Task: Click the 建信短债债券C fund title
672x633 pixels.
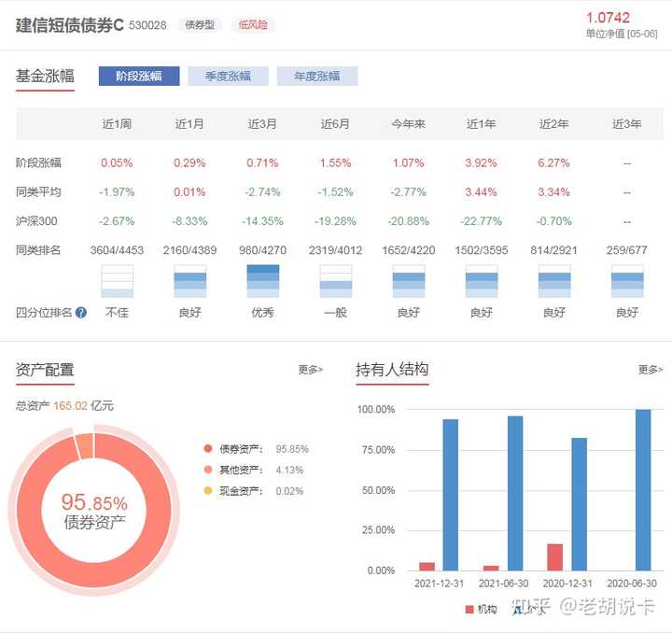Action: coord(70,25)
